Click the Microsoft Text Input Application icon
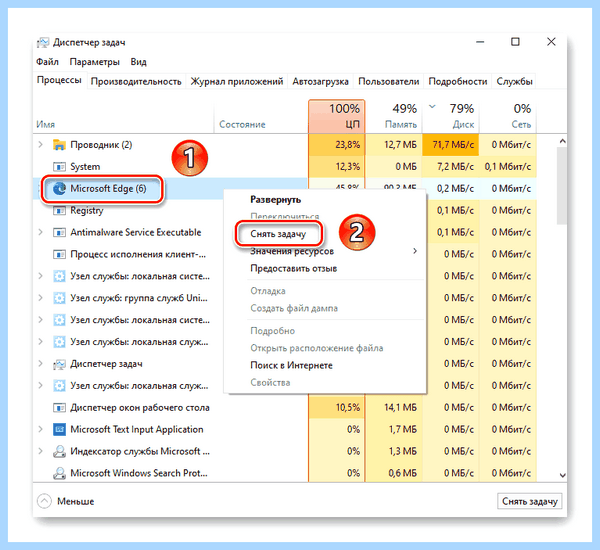 59,429
